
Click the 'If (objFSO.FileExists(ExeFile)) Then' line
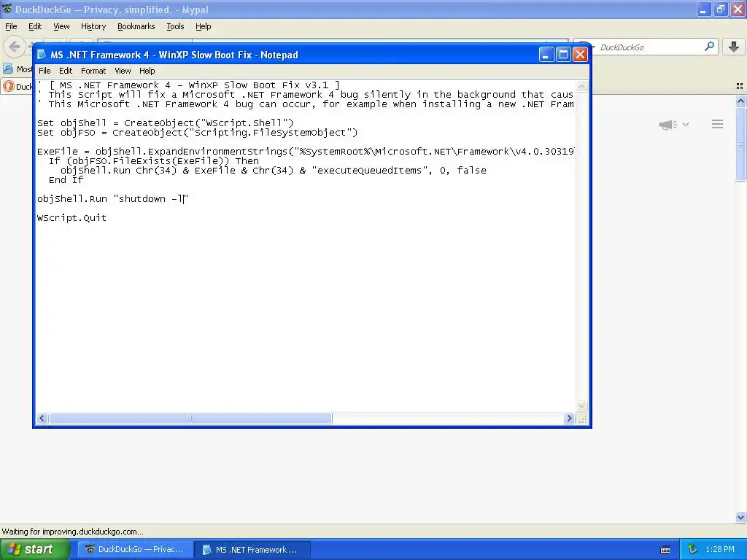(153, 161)
